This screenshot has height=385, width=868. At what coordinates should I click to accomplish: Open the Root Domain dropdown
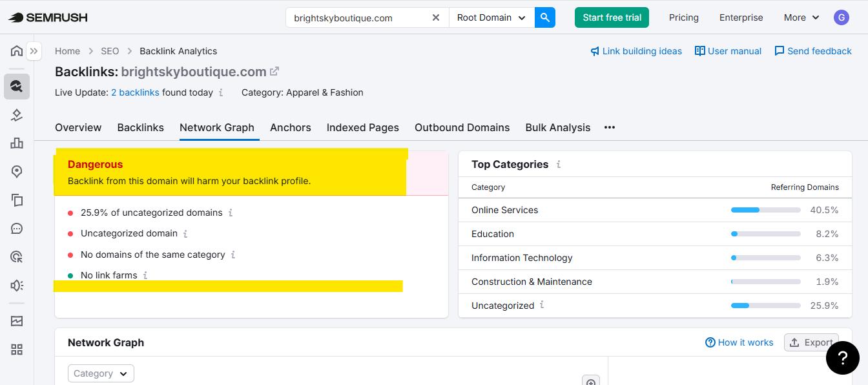pos(491,17)
